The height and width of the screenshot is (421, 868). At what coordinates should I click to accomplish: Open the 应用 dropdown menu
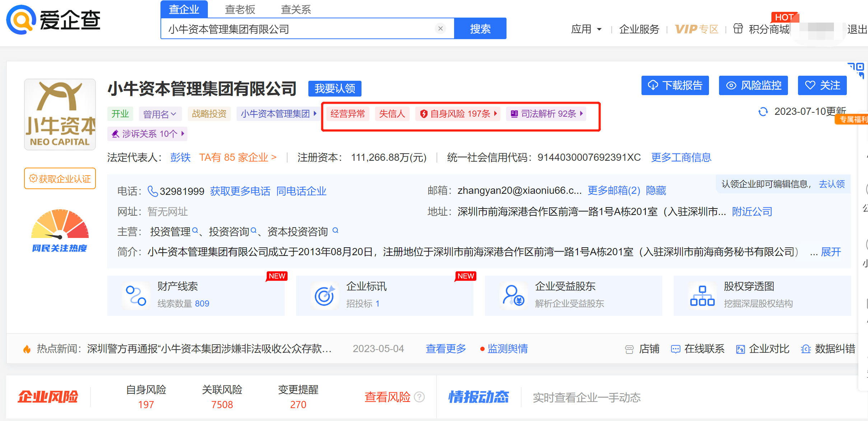(x=586, y=29)
